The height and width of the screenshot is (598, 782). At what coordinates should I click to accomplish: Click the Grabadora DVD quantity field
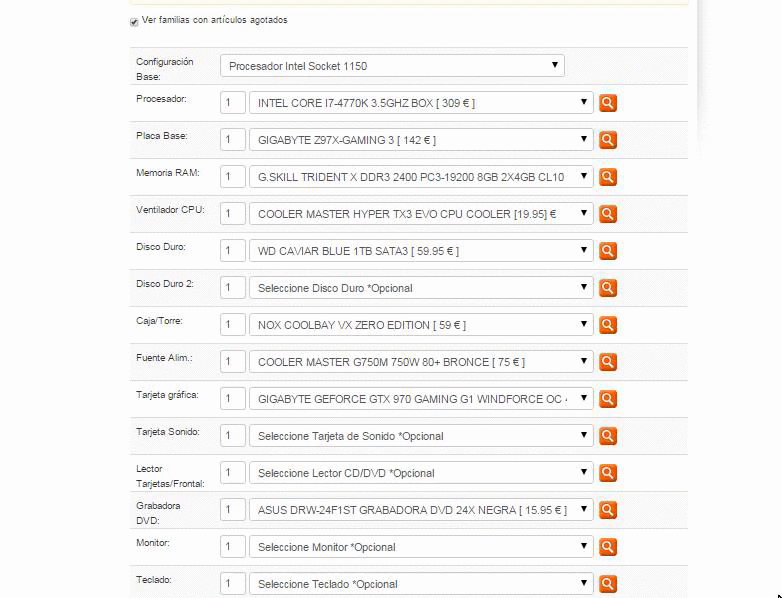click(x=233, y=510)
